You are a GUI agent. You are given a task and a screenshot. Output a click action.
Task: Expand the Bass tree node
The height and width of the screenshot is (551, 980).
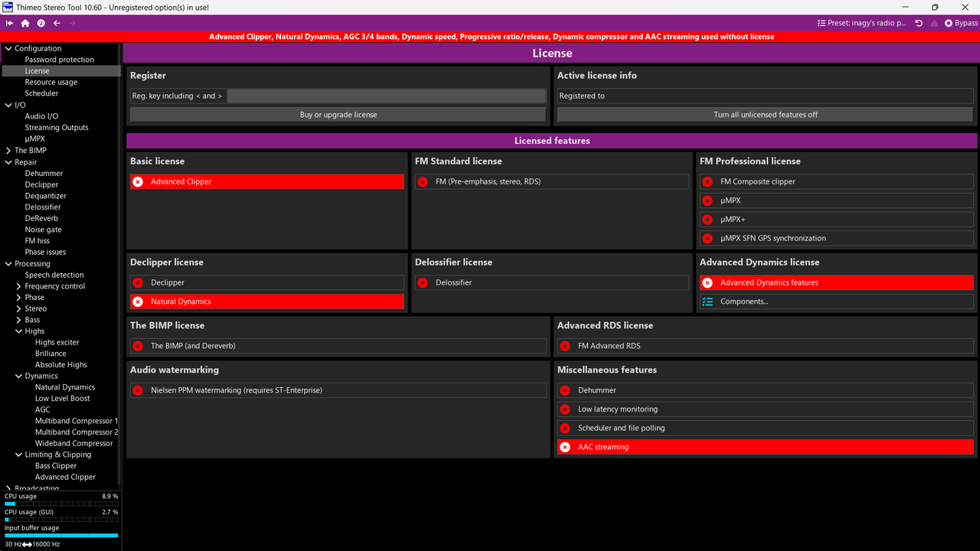point(18,320)
